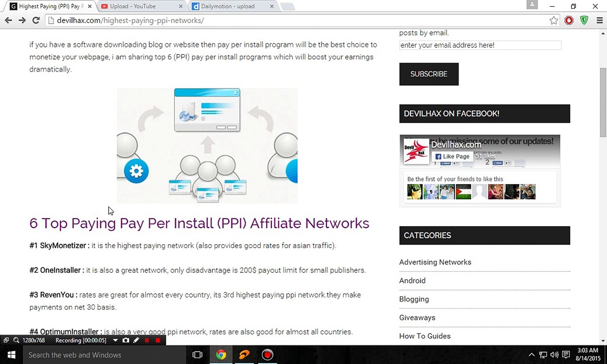This screenshot has height=364, width=607.
Task: Open the Blogging category
Action: click(414, 299)
